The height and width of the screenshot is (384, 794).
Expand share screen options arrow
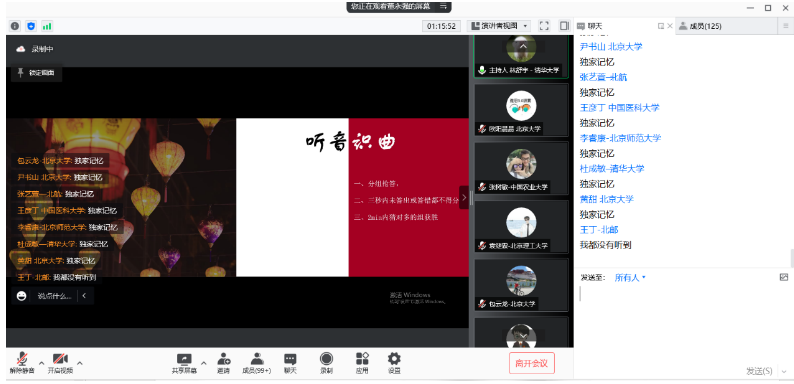coord(204,363)
